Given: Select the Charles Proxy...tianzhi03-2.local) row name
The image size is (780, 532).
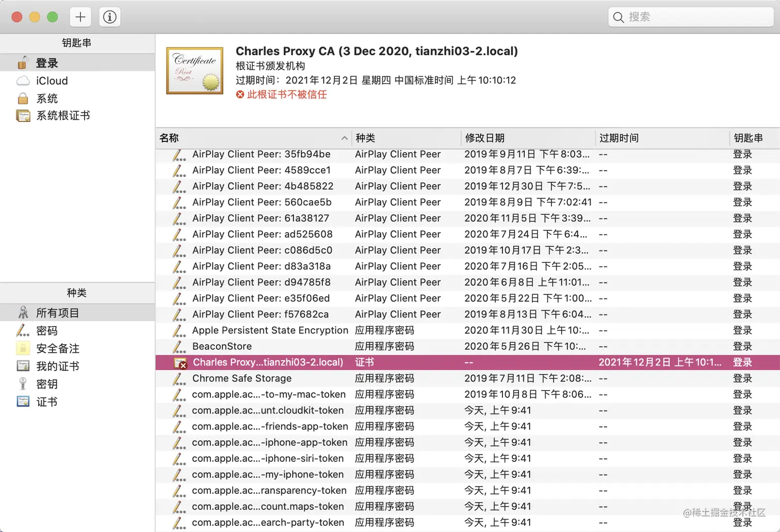Looking at the screenshot, I should point(268,362).
